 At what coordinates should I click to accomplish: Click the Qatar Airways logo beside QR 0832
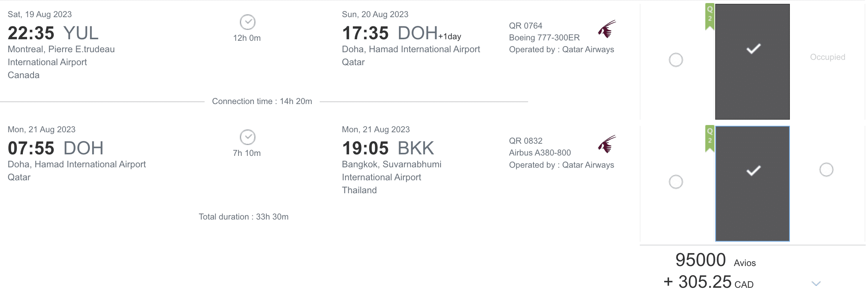pos(607,144)
